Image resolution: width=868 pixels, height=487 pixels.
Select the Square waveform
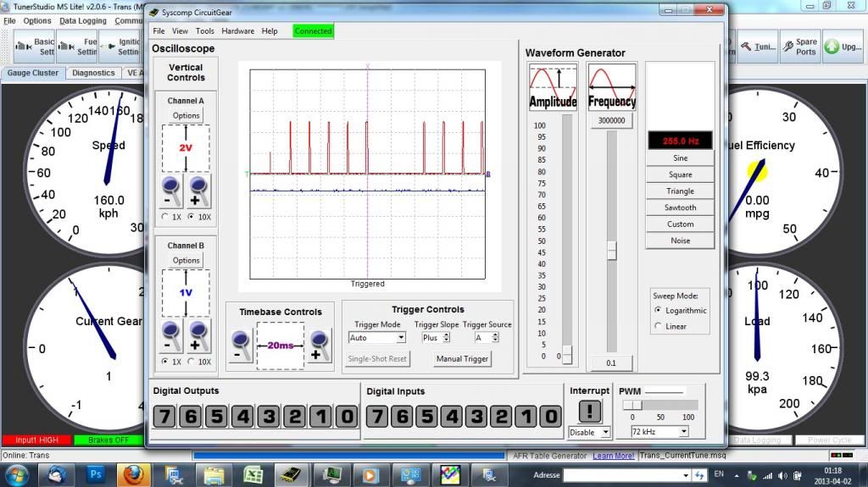pos(681,174)
